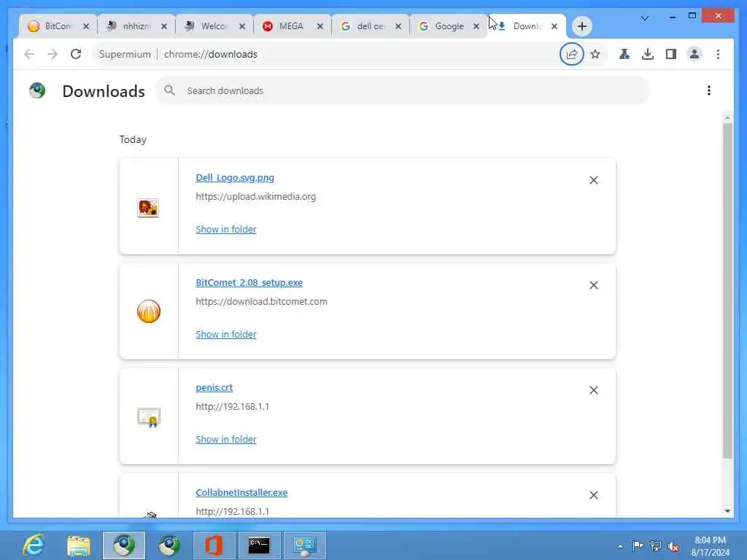
Task: Toggle the side panel icon
Action: pos(671,54)
